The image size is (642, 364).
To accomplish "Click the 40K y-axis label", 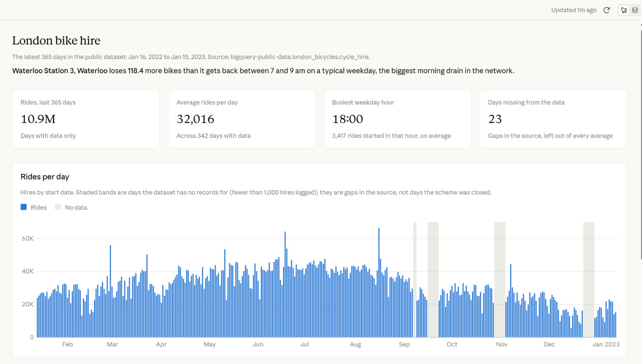I will tap(28, 271).
